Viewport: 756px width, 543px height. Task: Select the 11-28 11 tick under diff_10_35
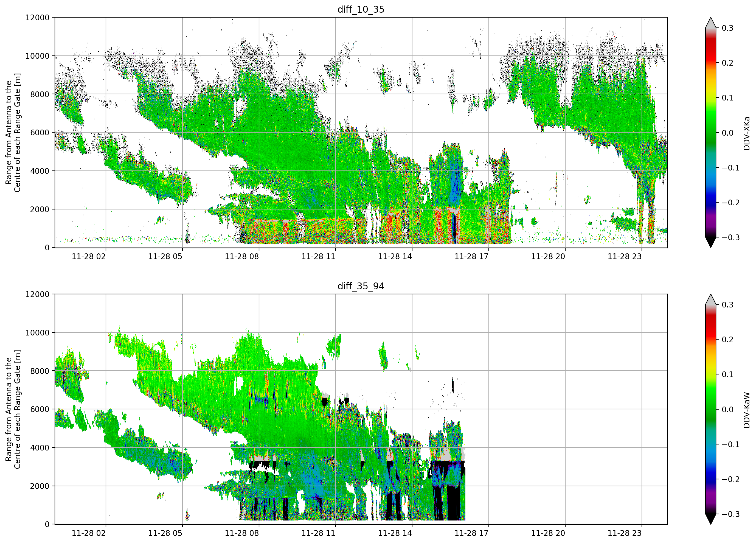(x=318, y=256)
